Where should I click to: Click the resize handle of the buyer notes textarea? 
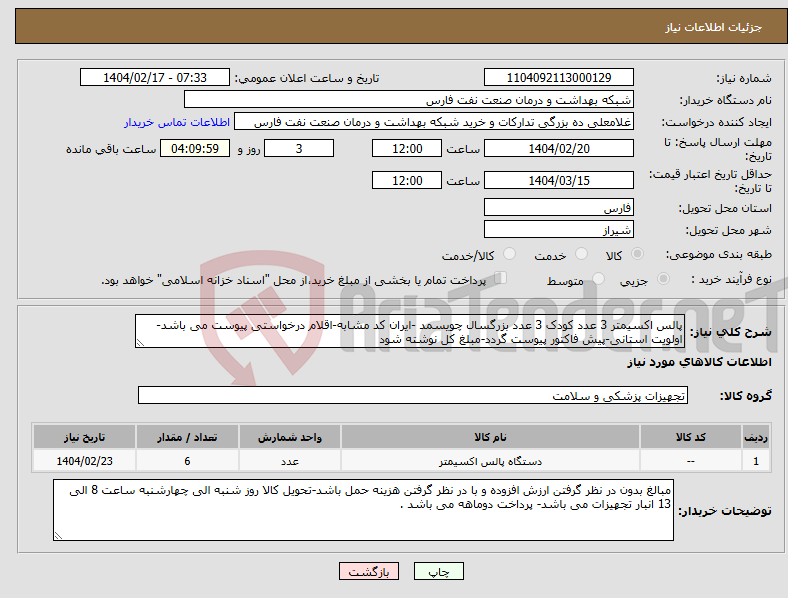[58, 536]
